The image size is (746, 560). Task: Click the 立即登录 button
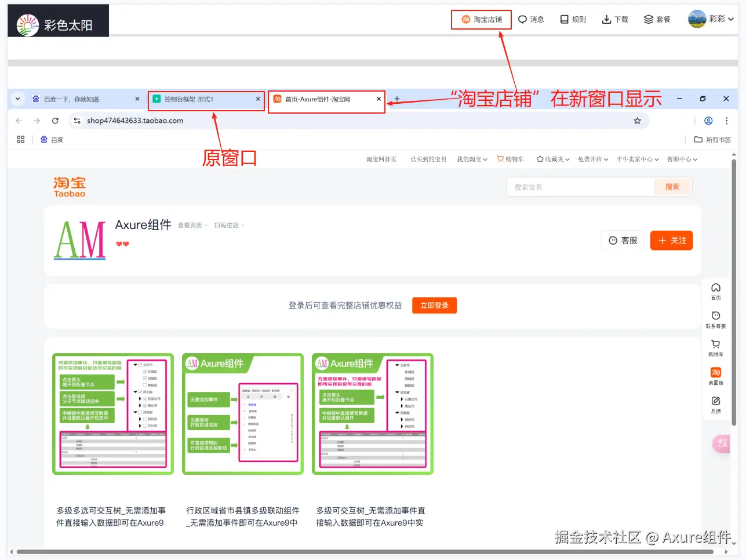435,306
